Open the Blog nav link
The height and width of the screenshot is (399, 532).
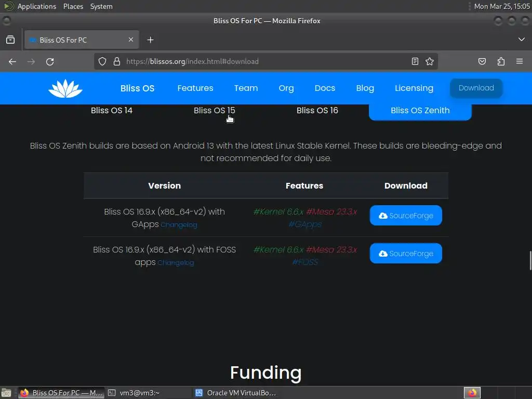[365, 88]
